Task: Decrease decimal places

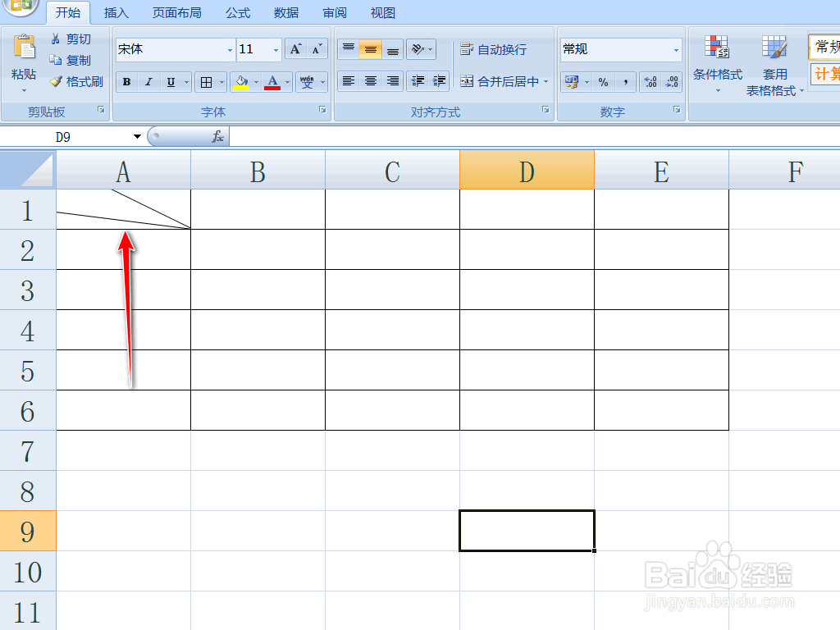Action: tap(672, 82)
